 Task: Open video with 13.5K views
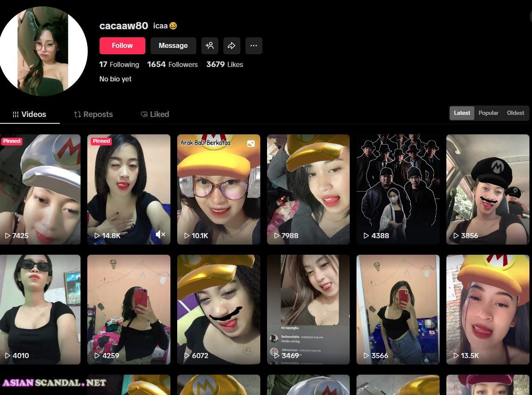pyautogui.click(x=487, y=309)
